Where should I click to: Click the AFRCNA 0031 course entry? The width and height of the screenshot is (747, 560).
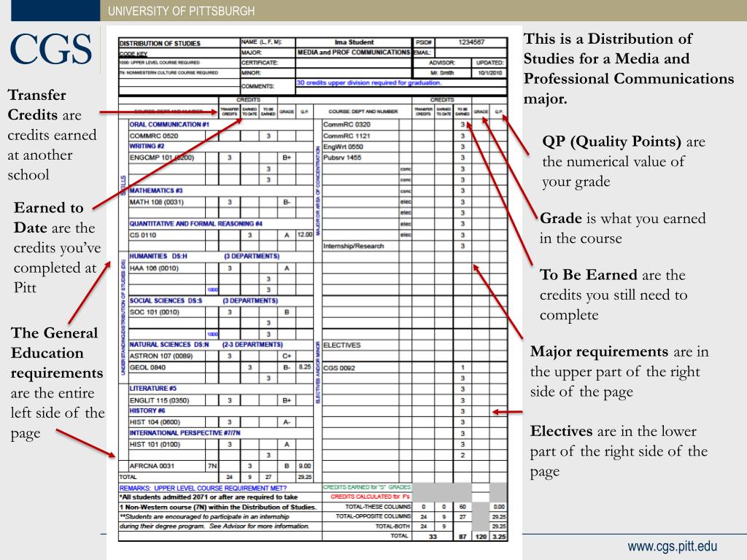[152, 466]
